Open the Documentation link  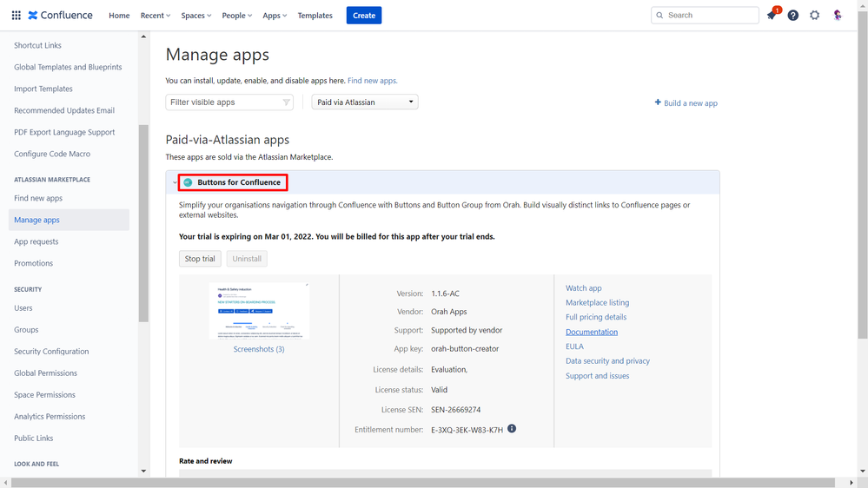tap(592, 332)
